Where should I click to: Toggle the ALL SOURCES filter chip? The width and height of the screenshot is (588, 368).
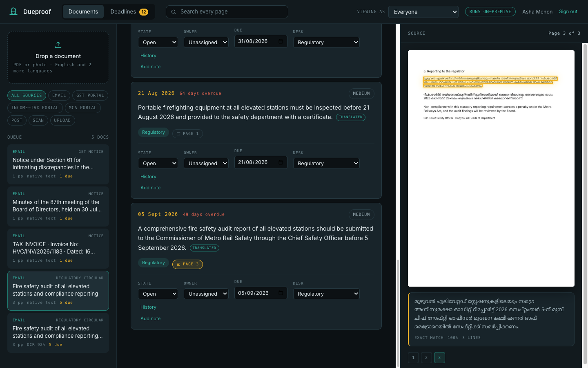pyautogui.click(x=27, y=95)
